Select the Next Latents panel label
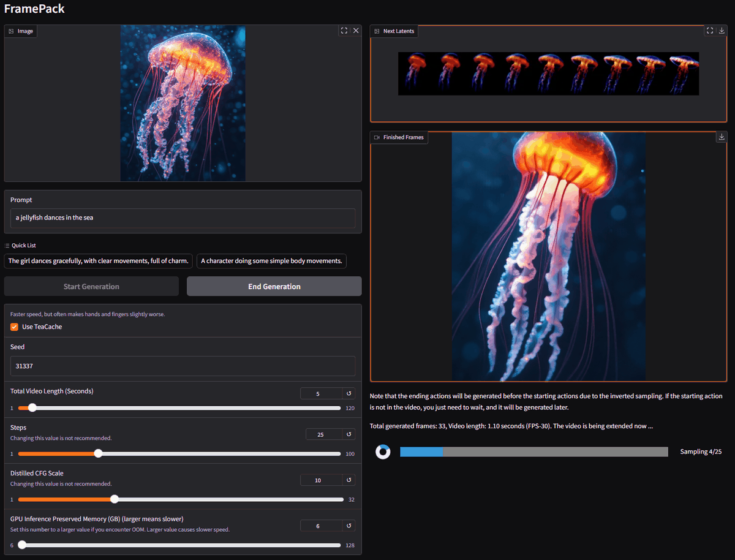Viewport: 735px width, 560px height. click(x=393, y=31)
